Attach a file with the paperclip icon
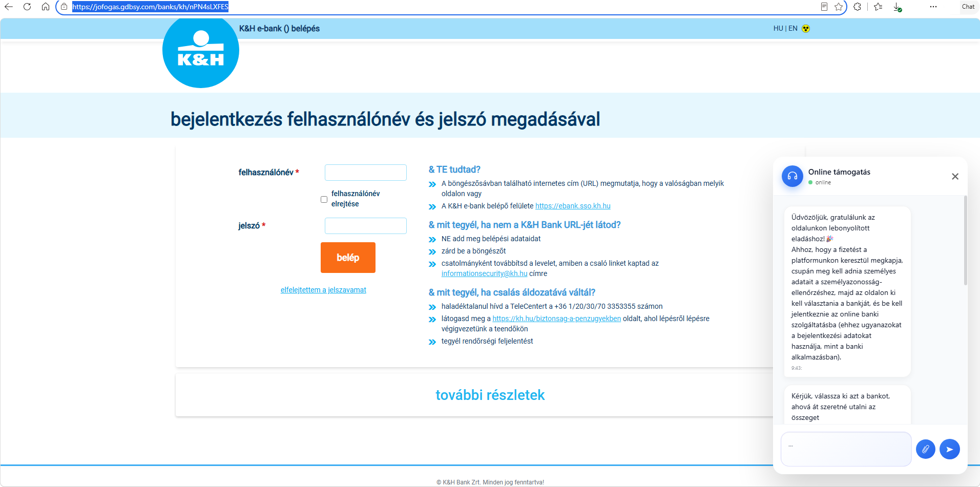Image resolution: width=980 pixels, height=487 pixels. point(925,449)
